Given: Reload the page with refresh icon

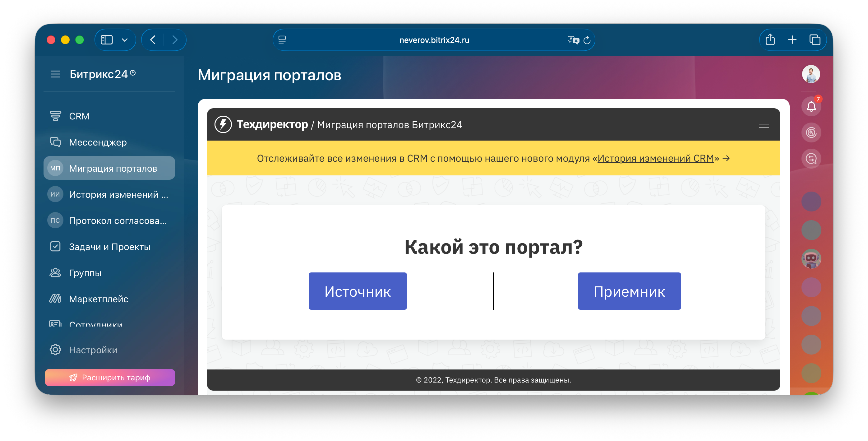Looking at the screenshot, I should pos(587,40).
